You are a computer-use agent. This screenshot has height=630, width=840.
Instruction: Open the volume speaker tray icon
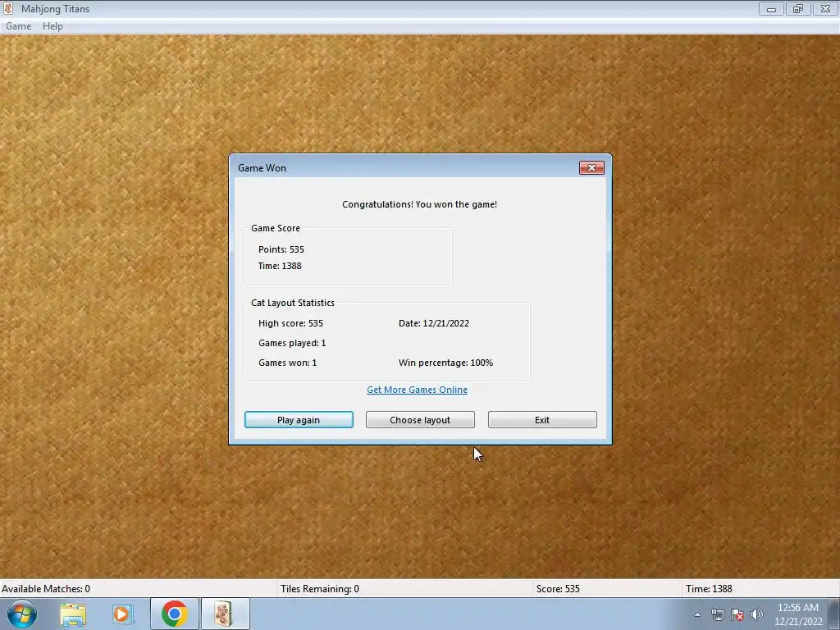click(x=757, y=614)
